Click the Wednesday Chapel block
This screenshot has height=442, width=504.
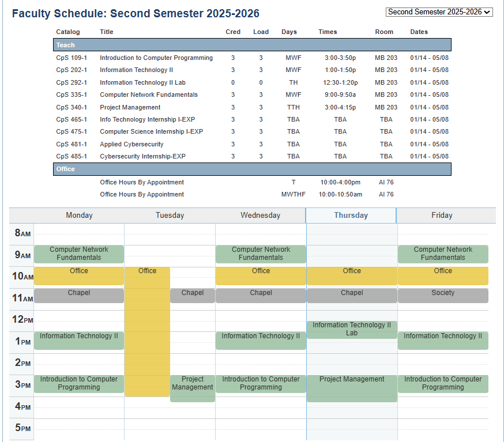(261, 296)
